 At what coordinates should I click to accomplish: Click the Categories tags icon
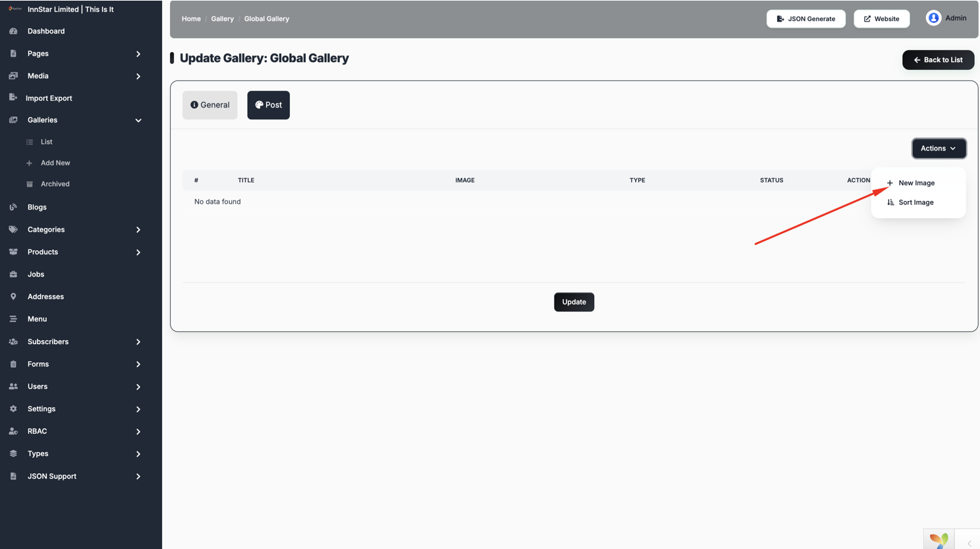click(13, 229)
